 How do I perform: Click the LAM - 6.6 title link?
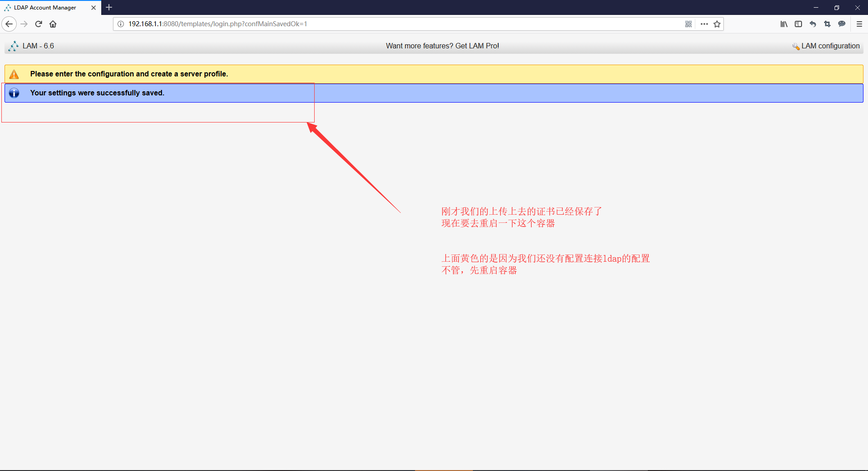tap(38, 46)
